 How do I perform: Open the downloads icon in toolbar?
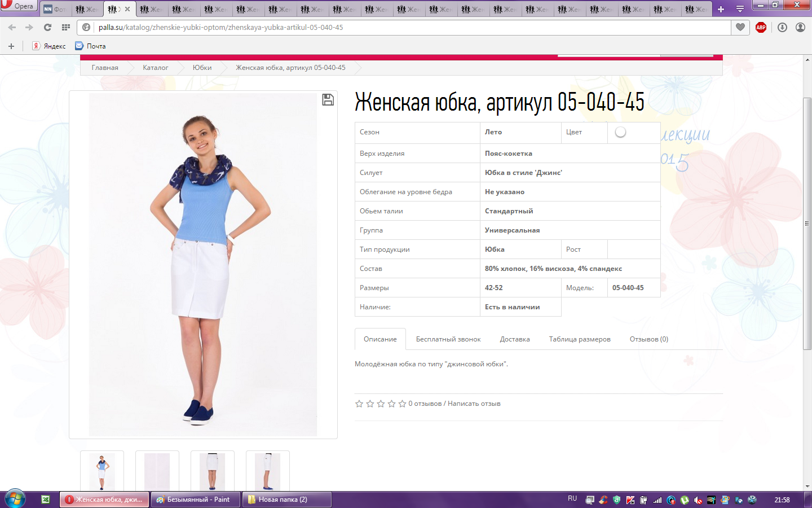click(782, 27)
